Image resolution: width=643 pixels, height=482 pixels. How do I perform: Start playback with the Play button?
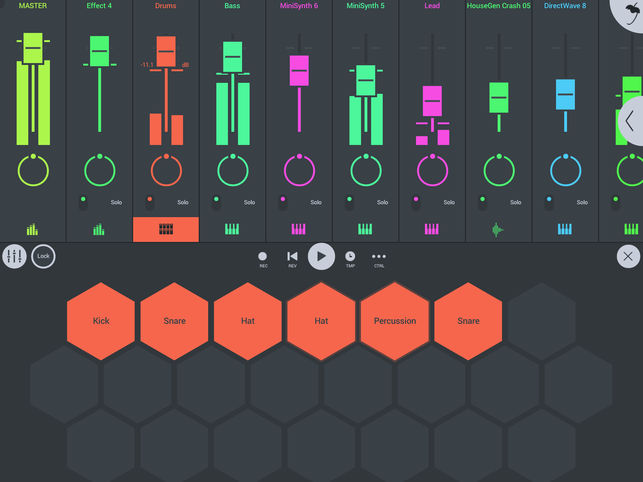pos(322,256)
